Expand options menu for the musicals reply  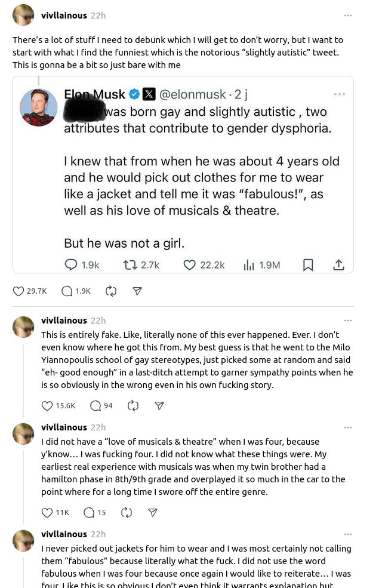point(348,427)
